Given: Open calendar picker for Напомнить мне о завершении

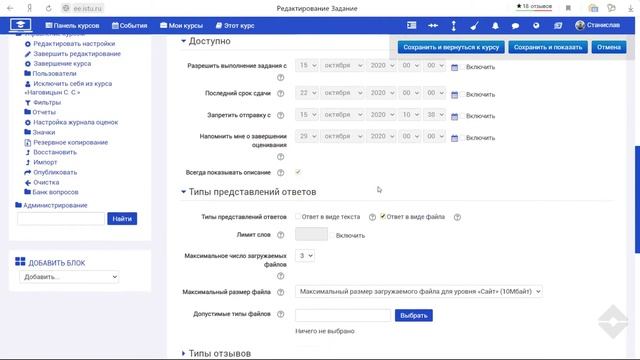Looking at the screenshot, I should coord(454,138).
